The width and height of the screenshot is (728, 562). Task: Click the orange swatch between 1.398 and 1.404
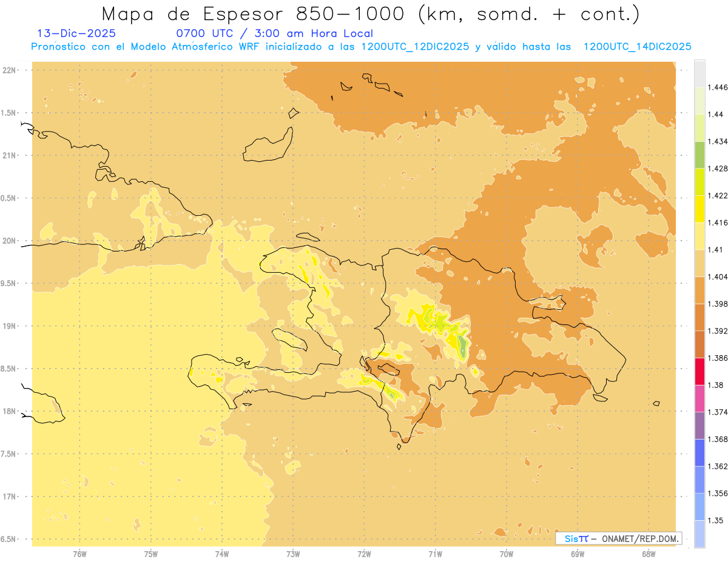(699, 290)
